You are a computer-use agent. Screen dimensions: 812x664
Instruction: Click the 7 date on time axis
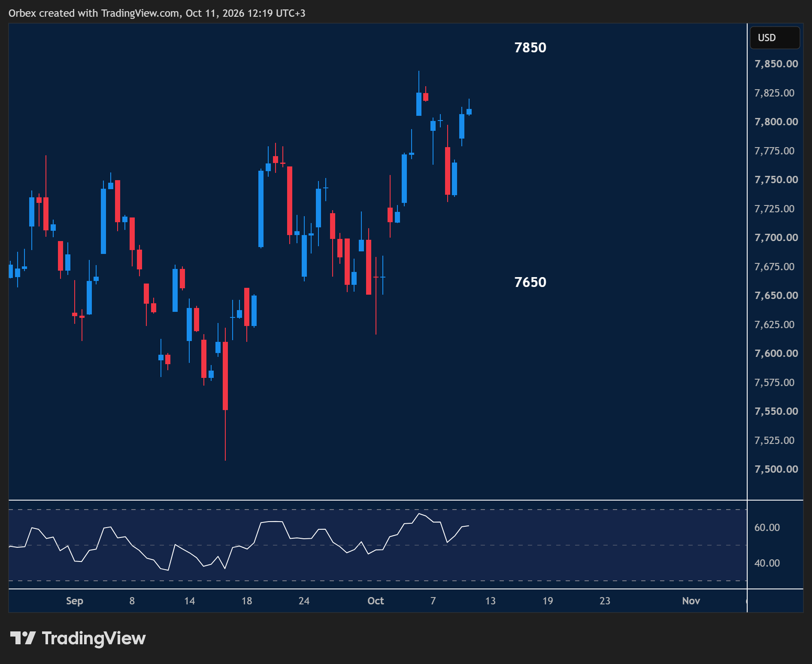coord(433,601)
